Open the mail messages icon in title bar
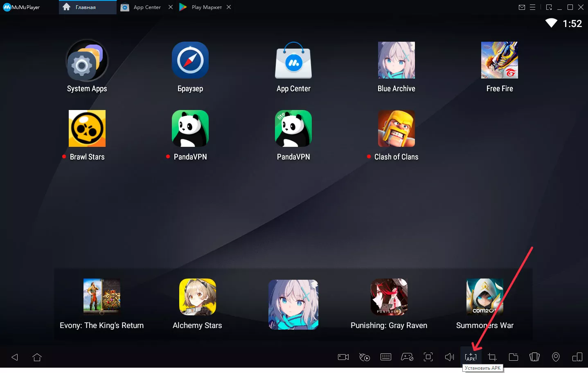Image resolution: width=588 pixels, height=373 pixels. tap(522, 7)
